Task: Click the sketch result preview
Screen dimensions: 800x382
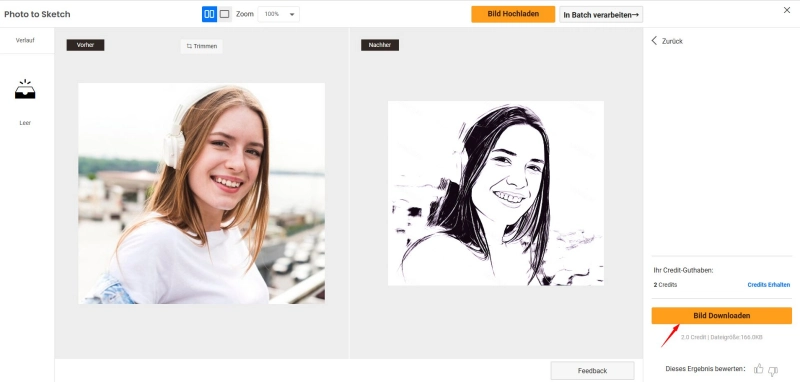Action: [495, 193]
